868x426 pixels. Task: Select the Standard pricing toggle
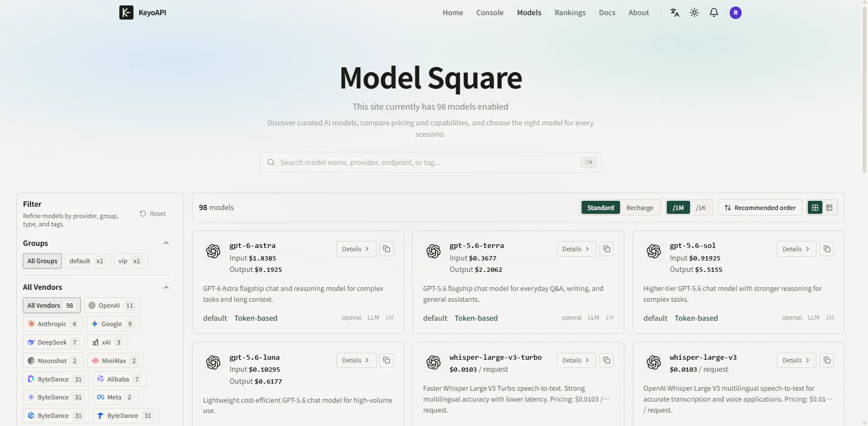click(601, 208)
